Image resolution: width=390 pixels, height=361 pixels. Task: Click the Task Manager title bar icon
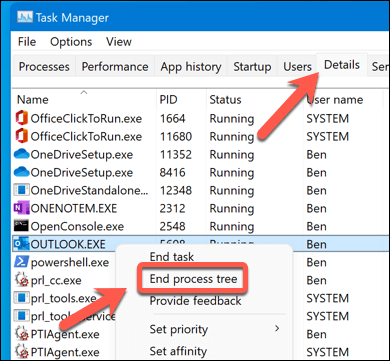(x=25, y=17)
